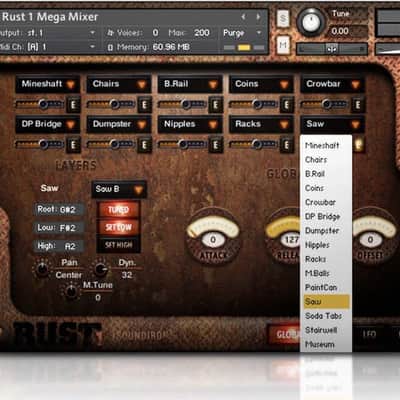Click the Pan knob
This screenshot has width=400, height=400.
point(42,269)
